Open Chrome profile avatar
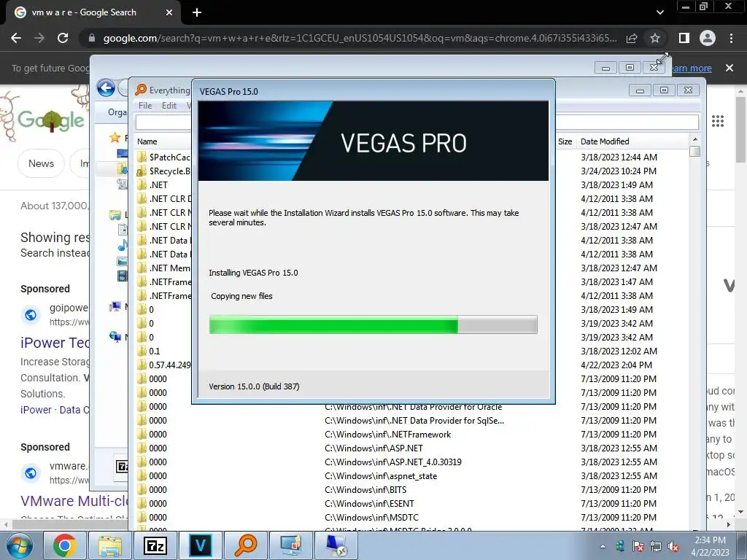 (708, 38)
